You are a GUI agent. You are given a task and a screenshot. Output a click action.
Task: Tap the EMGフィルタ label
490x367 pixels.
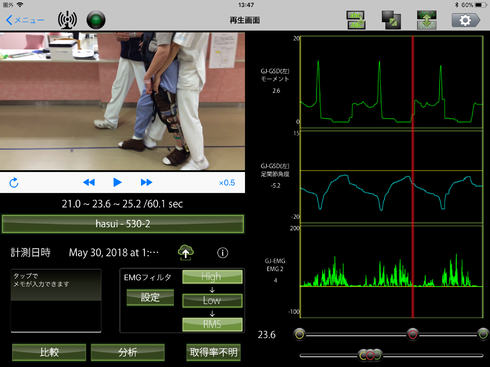point(147,277)
